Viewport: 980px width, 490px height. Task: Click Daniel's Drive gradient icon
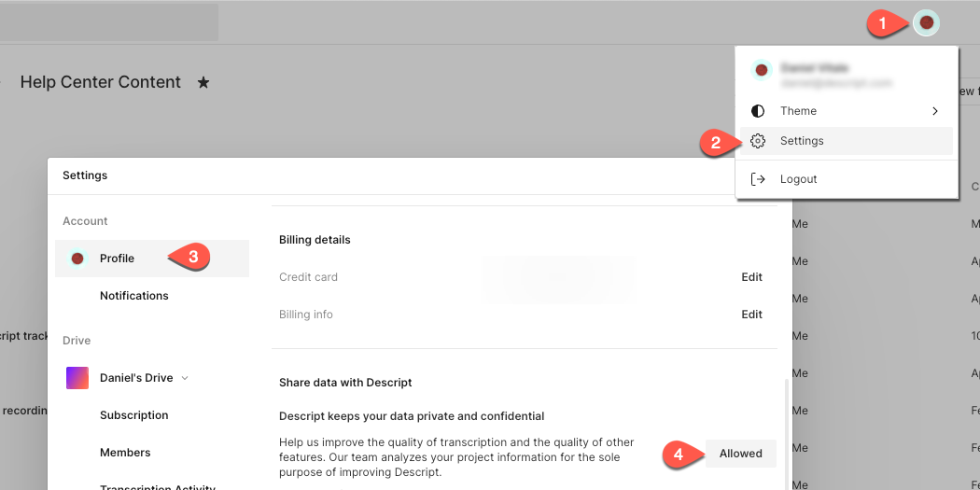[77, 378]
